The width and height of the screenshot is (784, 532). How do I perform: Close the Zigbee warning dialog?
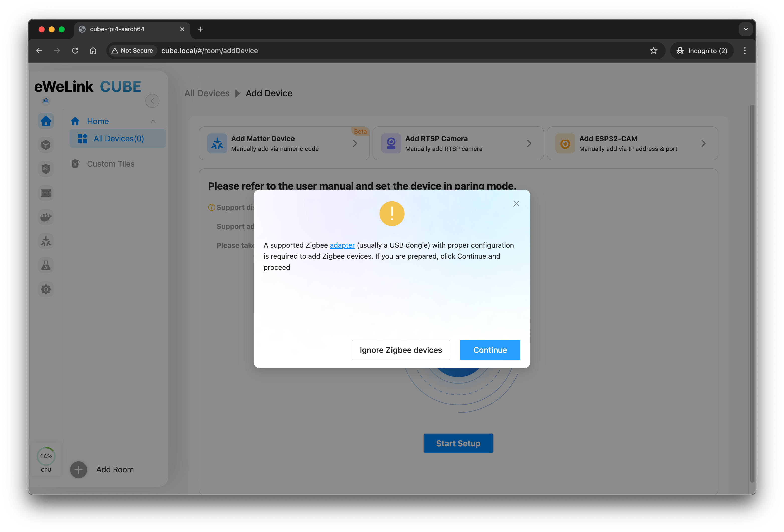click(516, 203)
